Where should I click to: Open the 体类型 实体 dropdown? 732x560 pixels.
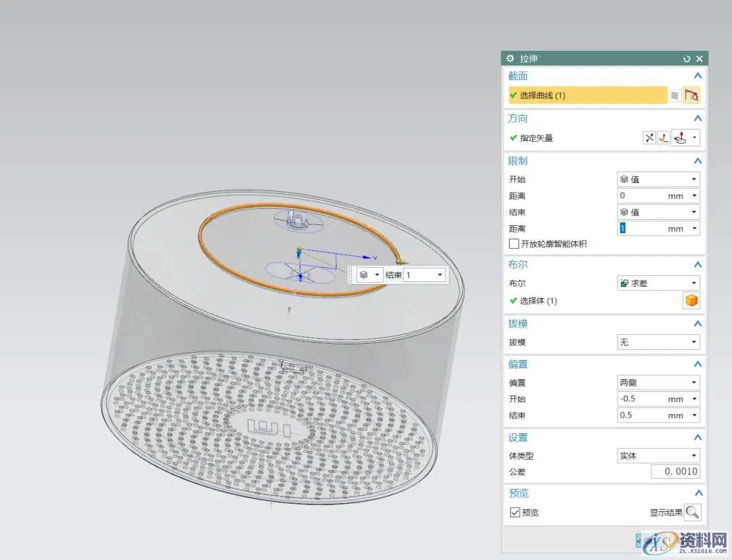[x=658, y=456]
